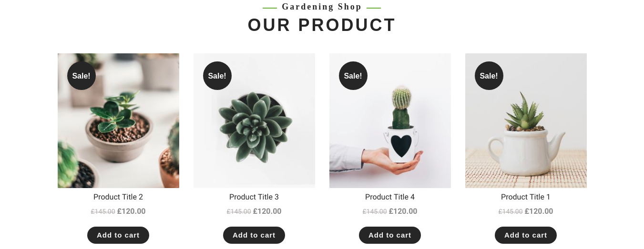644x249 pixels.
Task: Click the £120.00 price under Product Title 2
Action: tap(132, 211)
